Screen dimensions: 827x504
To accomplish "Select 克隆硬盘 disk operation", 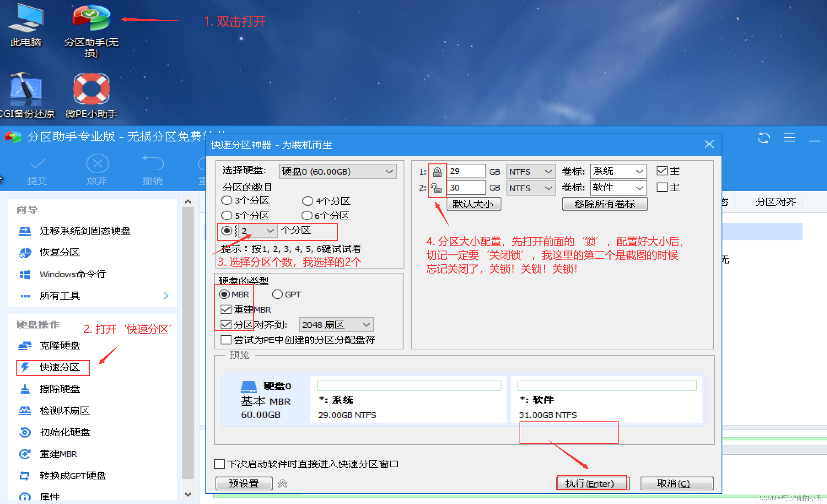I will click(x=49, y=345).
